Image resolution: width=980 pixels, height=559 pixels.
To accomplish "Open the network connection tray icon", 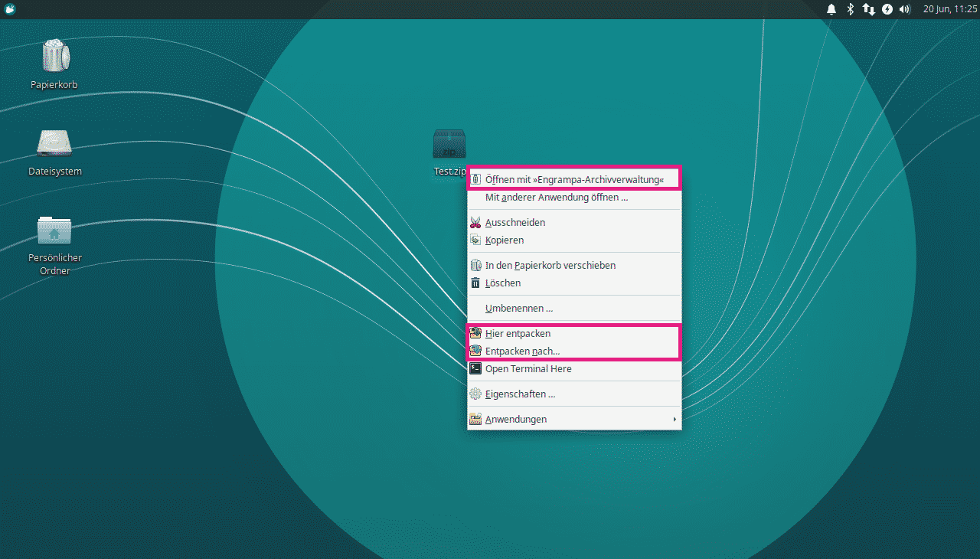I will [x=868, y=9].
